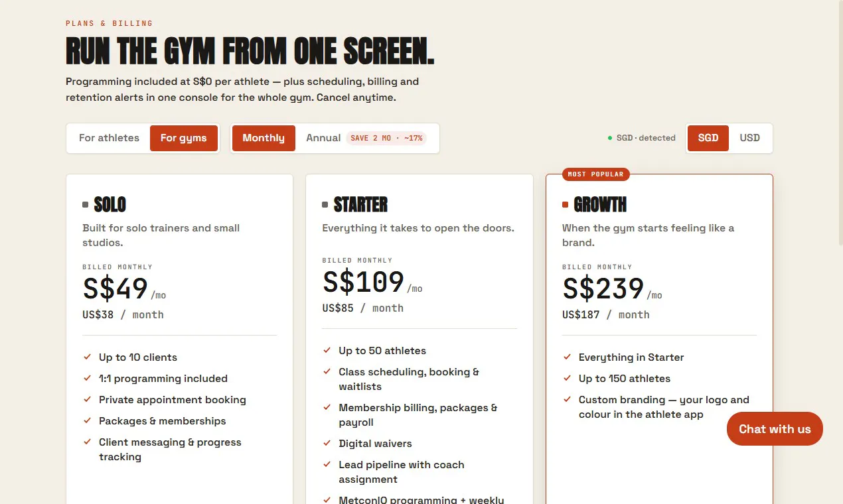The height and width of the screenshot is (504, 843).
Task: Choose Monthly billing
Action: coord(264,138)
